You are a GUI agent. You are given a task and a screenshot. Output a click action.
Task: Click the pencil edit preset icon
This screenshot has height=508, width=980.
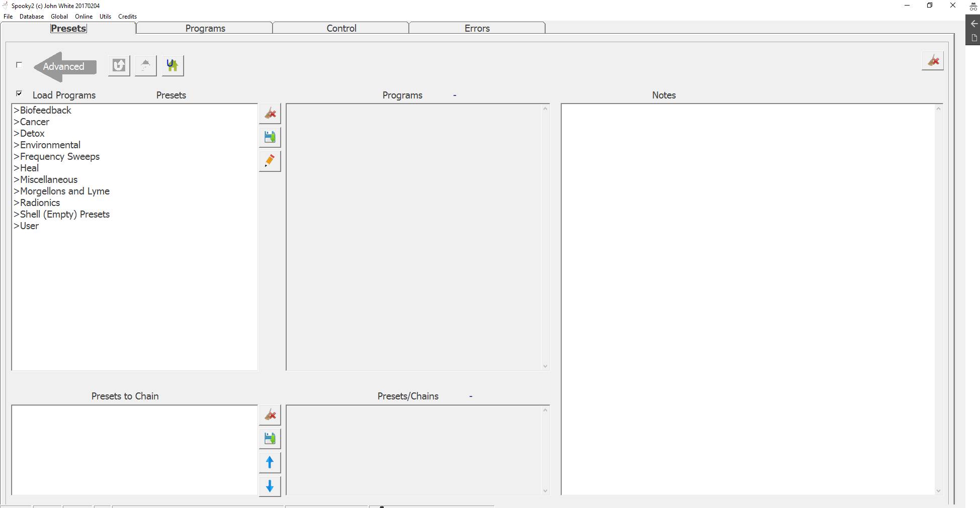pyautogui.click(x=270, y=161)
